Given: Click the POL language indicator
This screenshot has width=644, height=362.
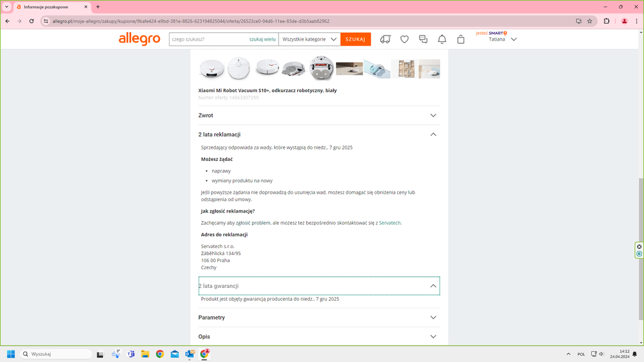Looking at the screenshot, I should pos(581,354).
